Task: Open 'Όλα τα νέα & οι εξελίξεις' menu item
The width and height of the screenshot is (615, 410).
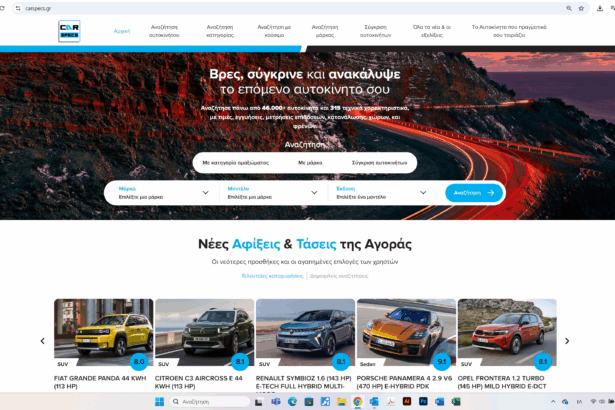Action: click(x=433, y=30)
